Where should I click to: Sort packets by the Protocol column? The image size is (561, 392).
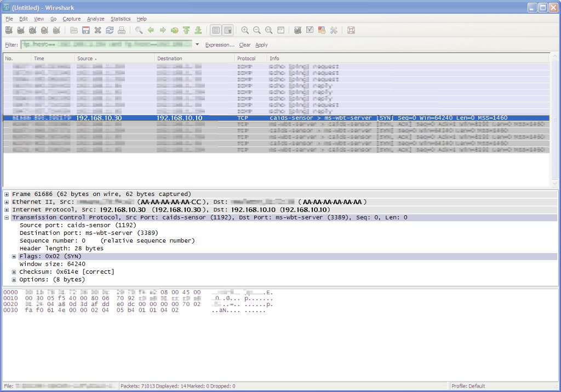tap(251, 58)
